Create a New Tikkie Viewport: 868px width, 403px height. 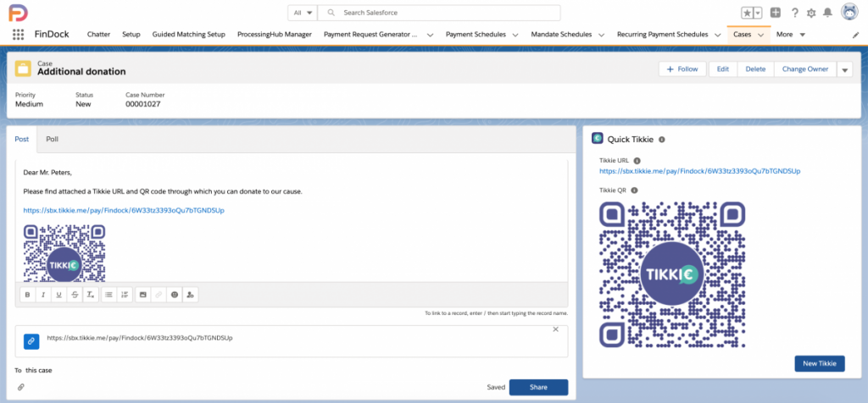[x=820, y=364]
